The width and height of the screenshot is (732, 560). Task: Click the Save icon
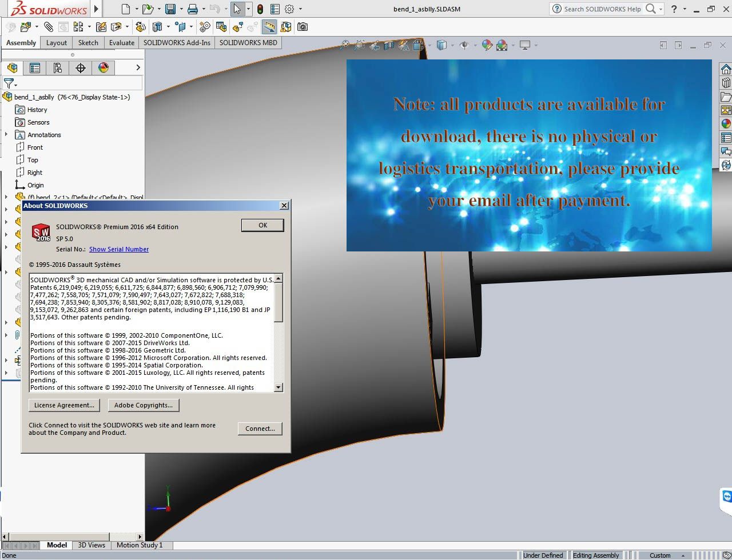click(170, 9)
